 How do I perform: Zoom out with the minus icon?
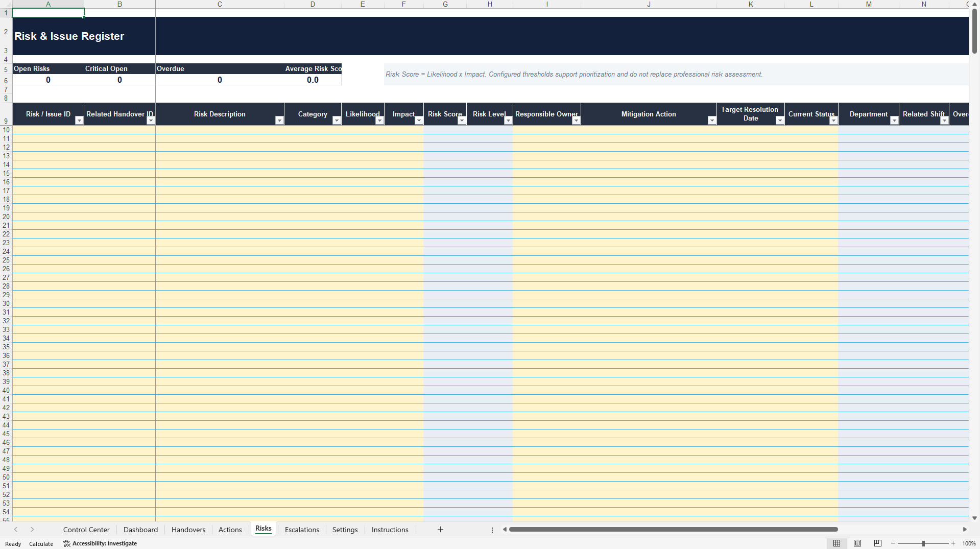point(893,543)
